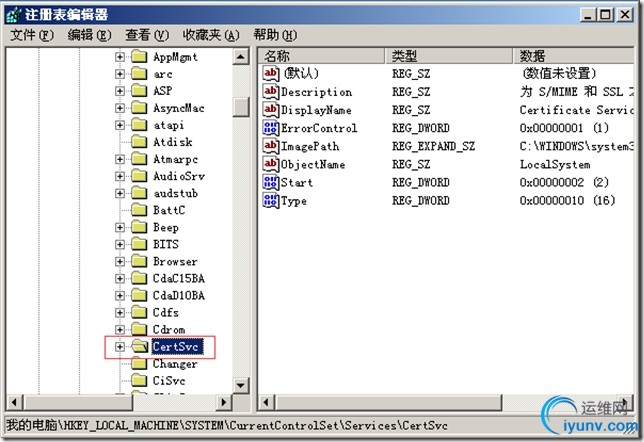Expand the atapi key
The width and height of the screenshot is (644, 442).
(x=120, y=125)
